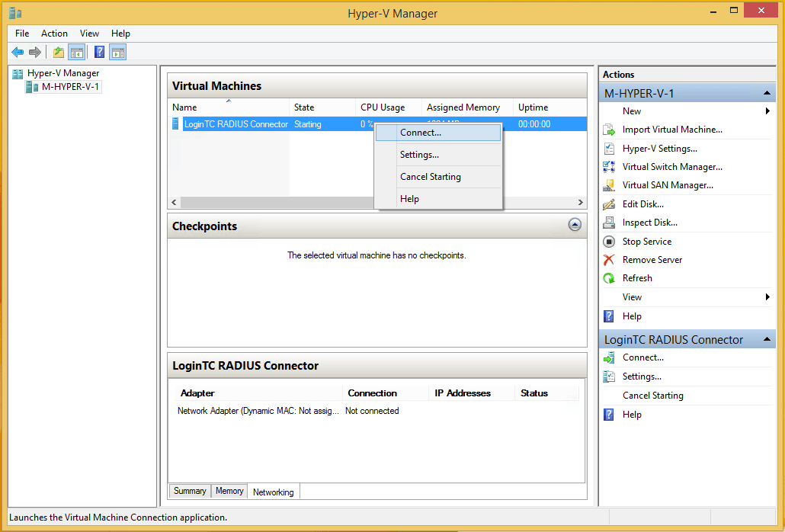Open the Help menu in the menu bar
The height and width of the screenshot is (532, 785).
click(120, 34)
